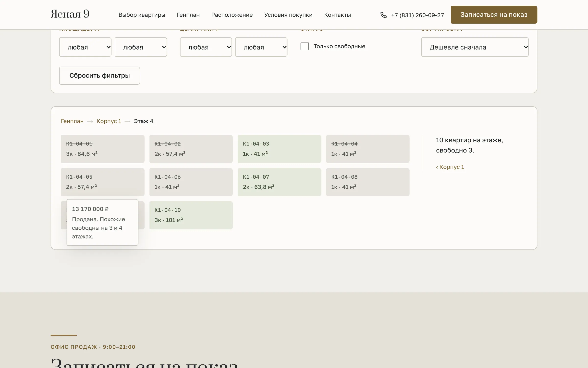
Task: Open the second area 'любая' dropdown
Action: [141, 47]
